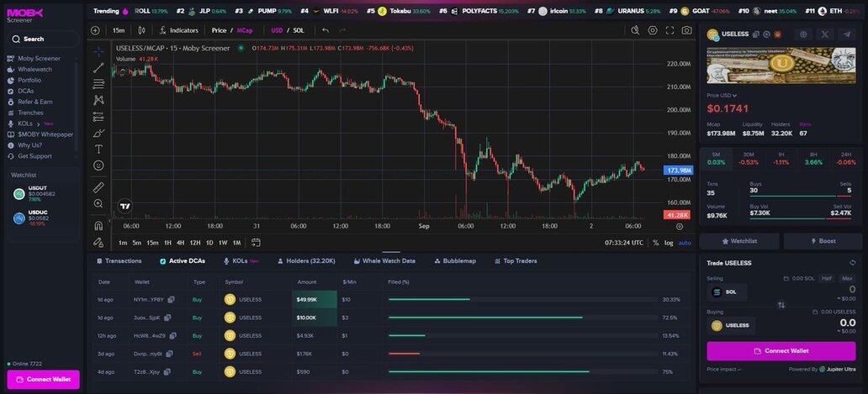868x394 pixels.
Task: Open the emoji icons tool
Action: click(x=98, y=165)
